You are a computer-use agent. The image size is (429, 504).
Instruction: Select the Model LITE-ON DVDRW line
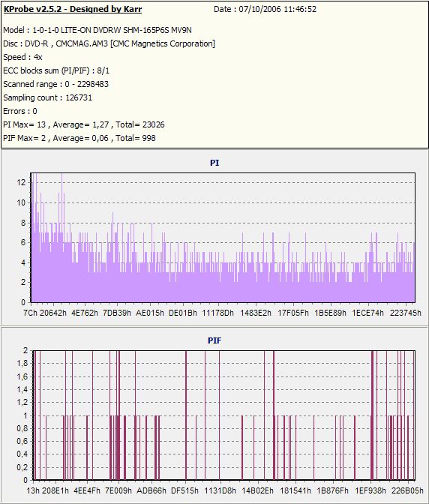[x=97, y=30]
